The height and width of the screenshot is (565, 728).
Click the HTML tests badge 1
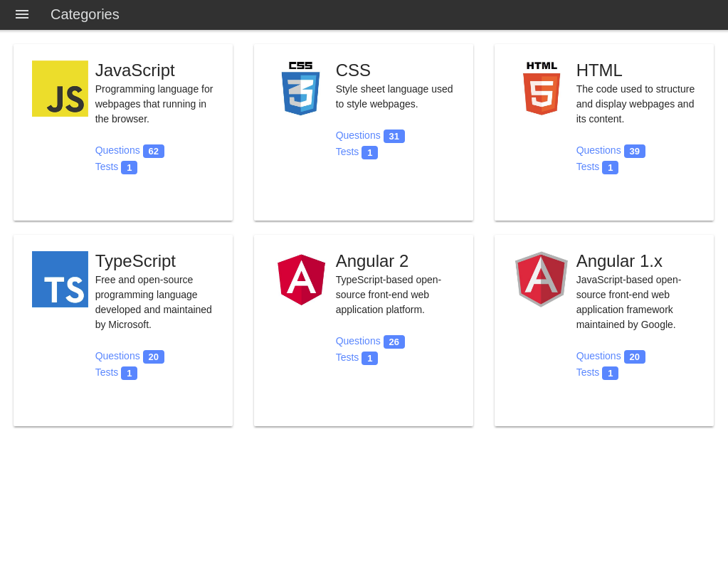click(x=610, y=168)
